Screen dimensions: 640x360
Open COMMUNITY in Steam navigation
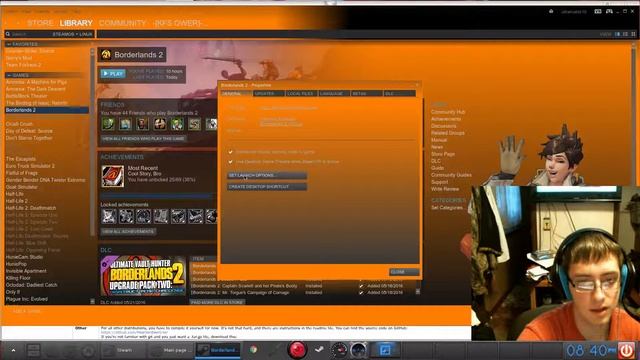coord(122,23)
